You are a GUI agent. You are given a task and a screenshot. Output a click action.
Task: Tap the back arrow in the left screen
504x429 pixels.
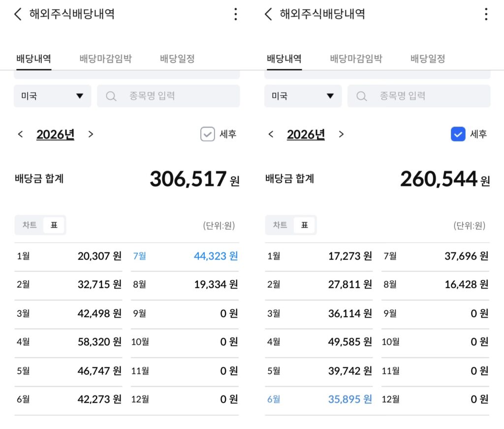18,14
